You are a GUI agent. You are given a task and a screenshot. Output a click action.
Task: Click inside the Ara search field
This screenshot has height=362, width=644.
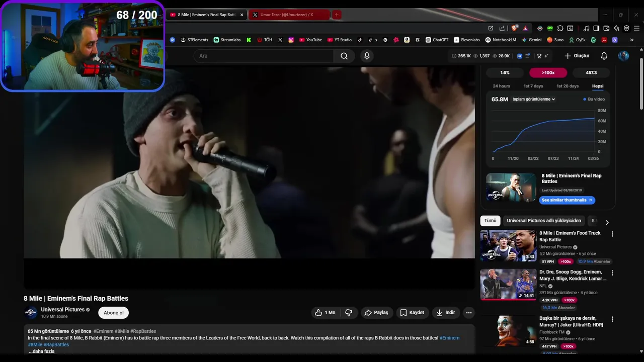[264, 56]
